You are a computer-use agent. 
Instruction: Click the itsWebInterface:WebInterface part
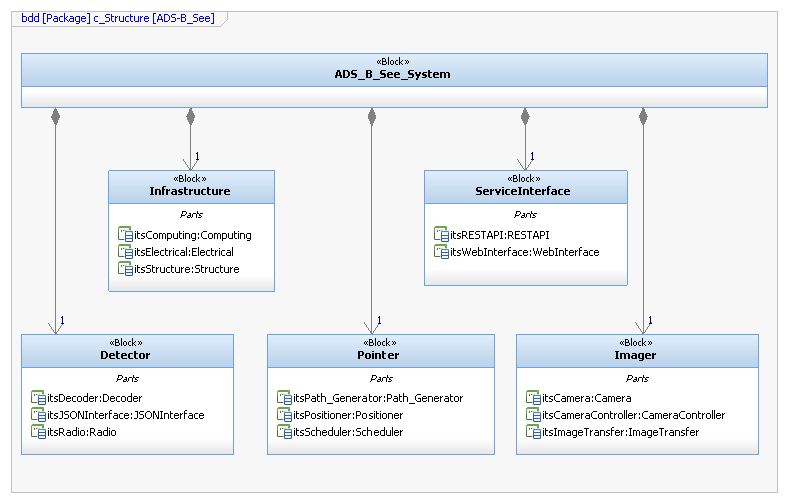(x=524, y=252)
